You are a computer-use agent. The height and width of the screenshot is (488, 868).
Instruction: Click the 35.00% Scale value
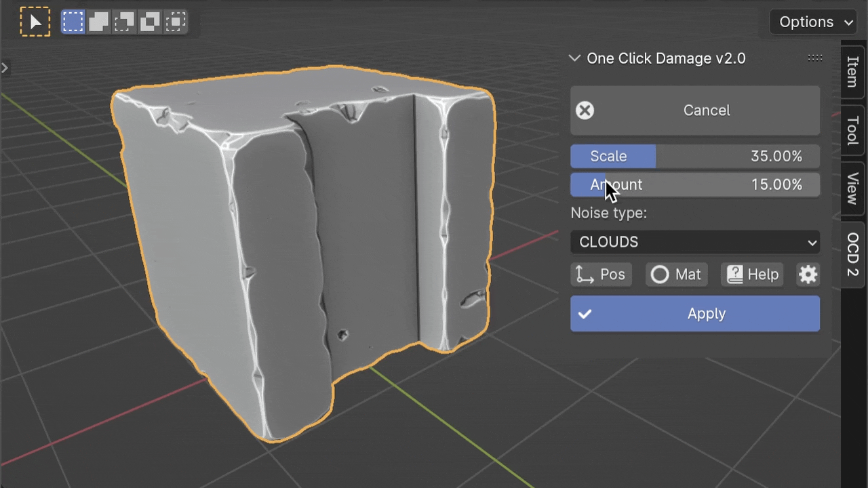click(776, 157)
